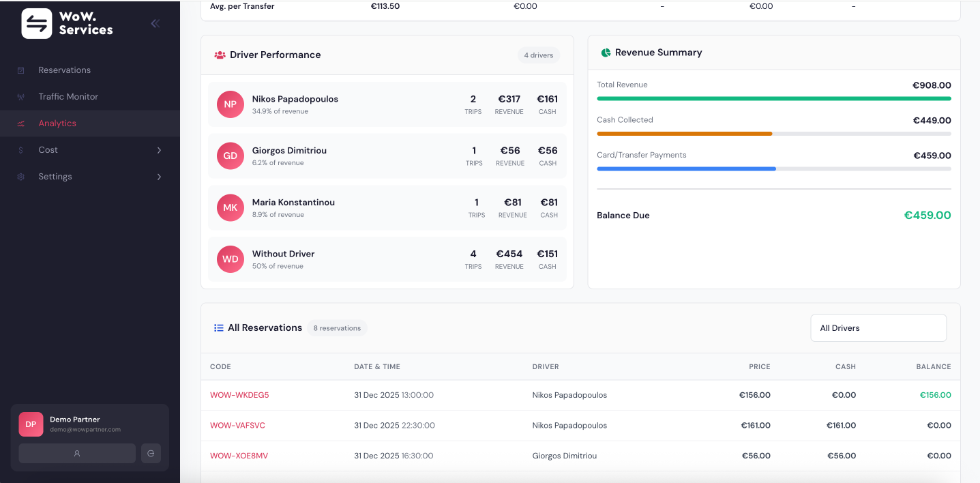
Task: Click the NP driver avatar
Action: tap(231, 104)
